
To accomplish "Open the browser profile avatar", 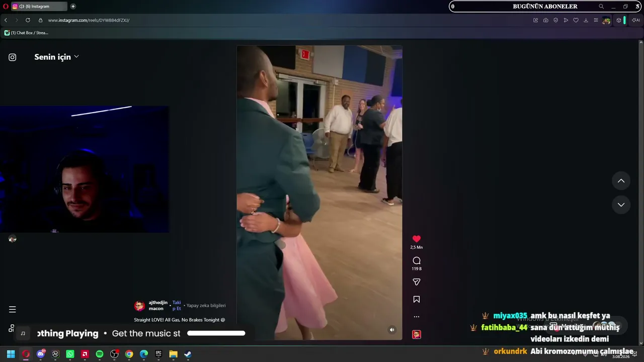I will (606, 20).
